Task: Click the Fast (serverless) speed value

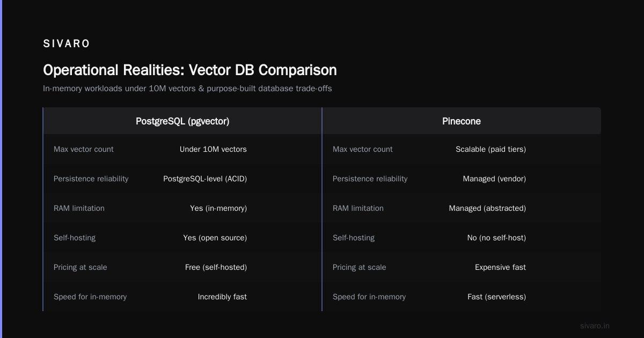Action: [496, 297]
